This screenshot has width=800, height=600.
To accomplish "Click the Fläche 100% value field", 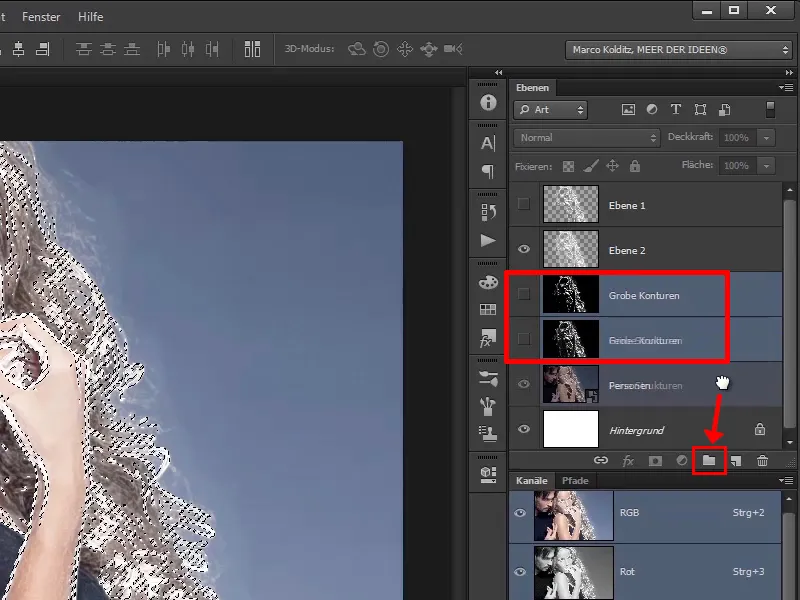I will (x=737, y=166).
